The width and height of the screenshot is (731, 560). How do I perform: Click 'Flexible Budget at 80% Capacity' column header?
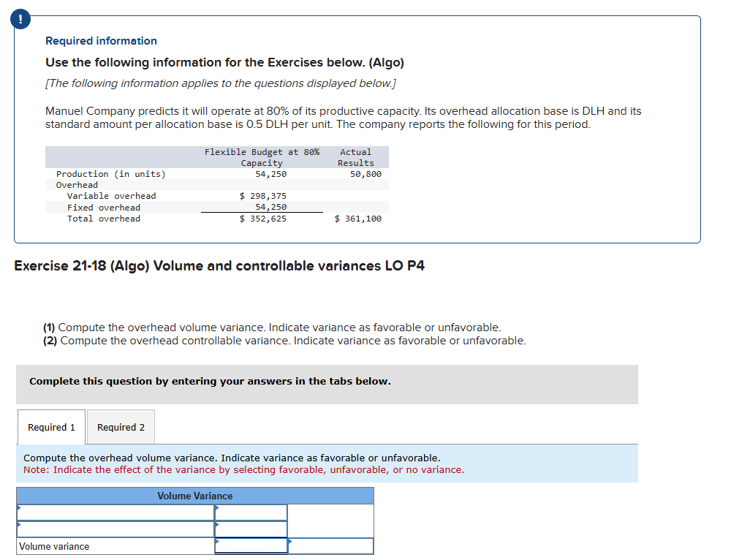(262, 158)
